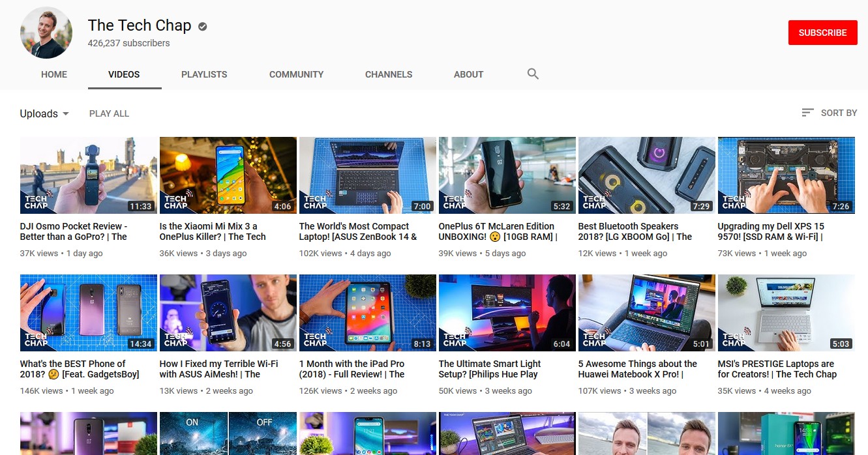868x455 pixels.
Task: Open What's the BEST Phone of 2018 title
Action: (80, 369)
